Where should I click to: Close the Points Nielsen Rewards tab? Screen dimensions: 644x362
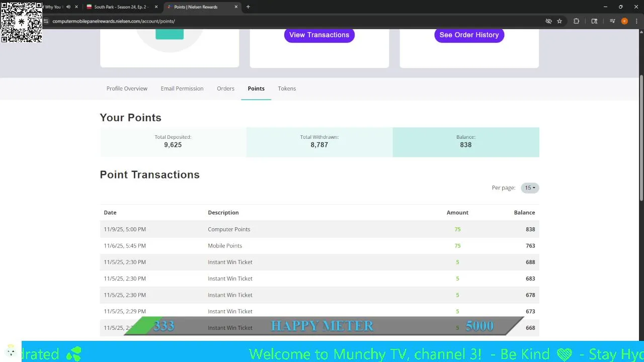click(x=236, y=7)
